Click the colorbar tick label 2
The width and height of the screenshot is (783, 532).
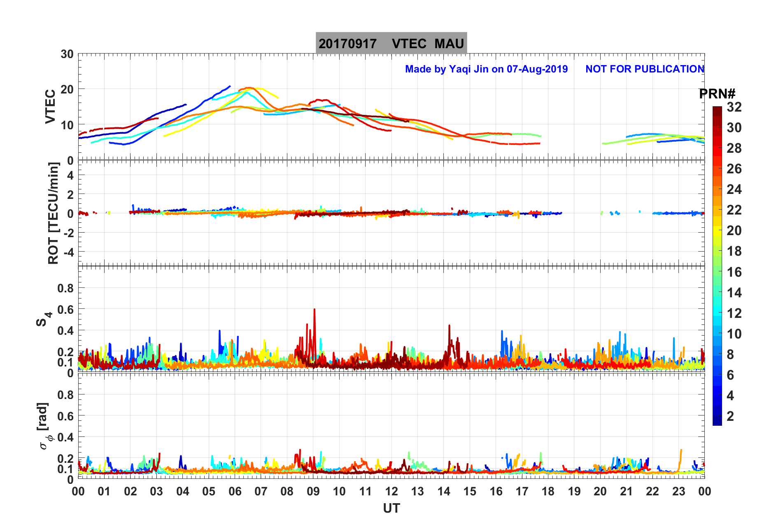click(x=730, y=416)
